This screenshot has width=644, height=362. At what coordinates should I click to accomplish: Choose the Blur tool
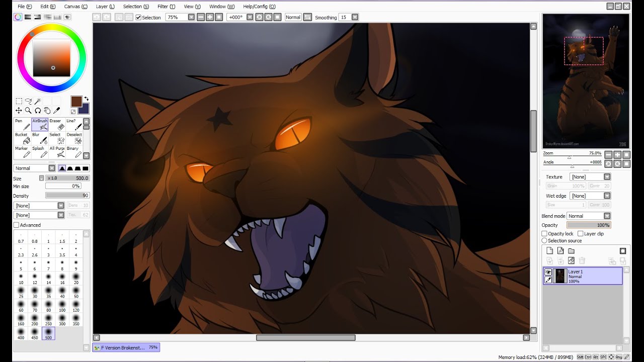tap(40, 138)
